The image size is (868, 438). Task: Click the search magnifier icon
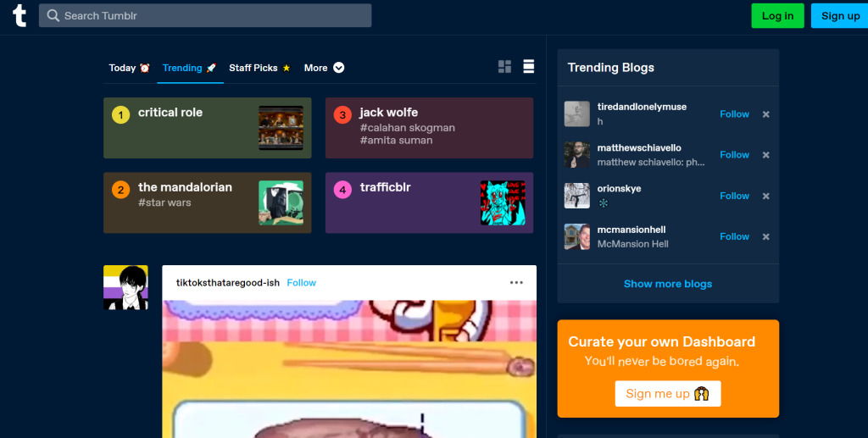point(53,15)
